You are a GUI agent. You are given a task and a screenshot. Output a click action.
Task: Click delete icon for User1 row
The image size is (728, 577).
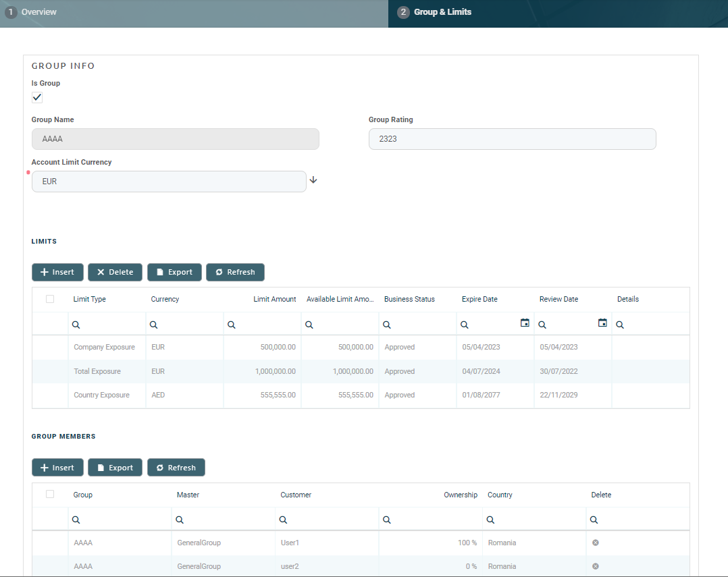596,543
